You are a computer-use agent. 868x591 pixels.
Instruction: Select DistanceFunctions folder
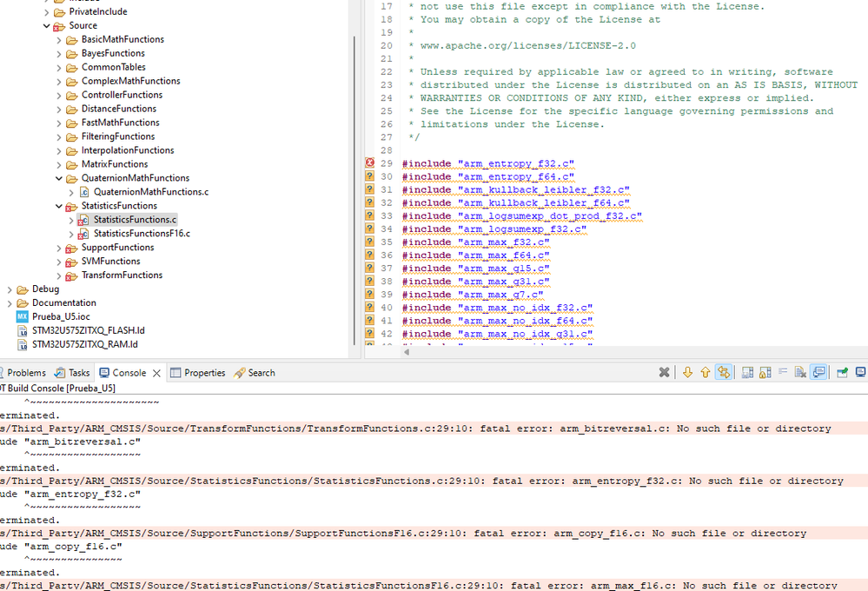119,109
